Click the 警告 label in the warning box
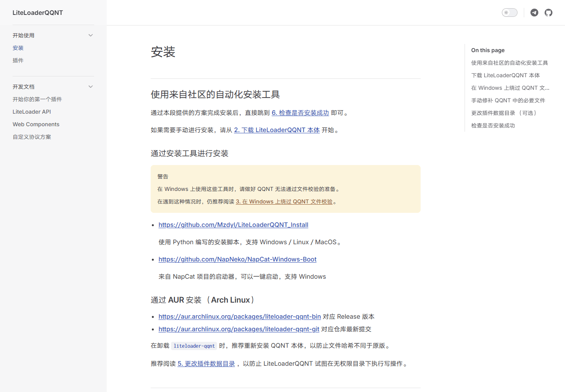Viewport: 565px width, 392px height. [x=163, y=176]
